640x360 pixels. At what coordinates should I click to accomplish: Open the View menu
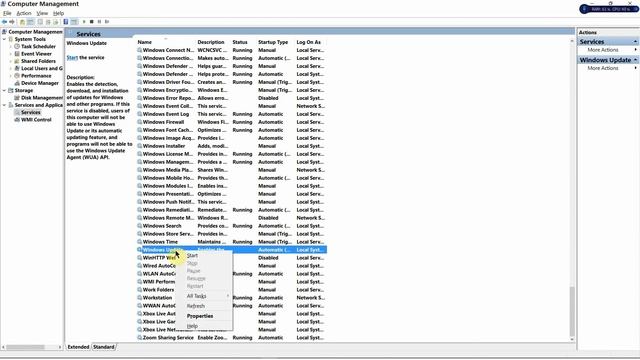click(42, 13)
